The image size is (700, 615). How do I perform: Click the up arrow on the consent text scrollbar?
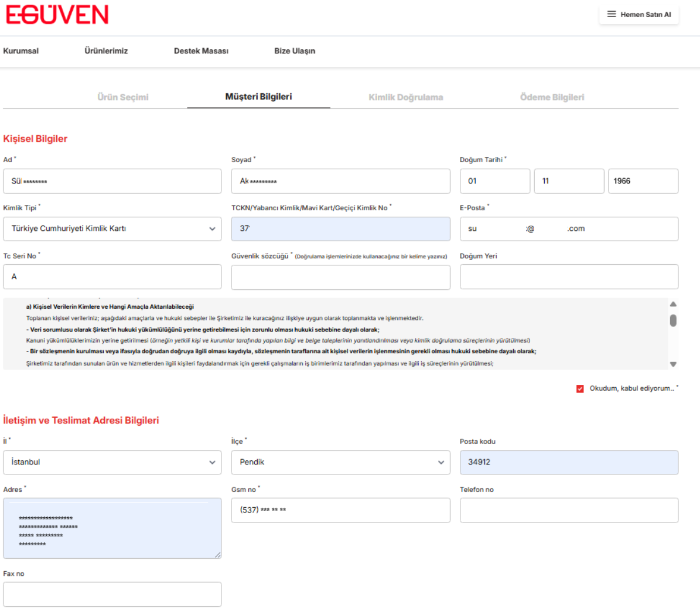pos(672,305)
